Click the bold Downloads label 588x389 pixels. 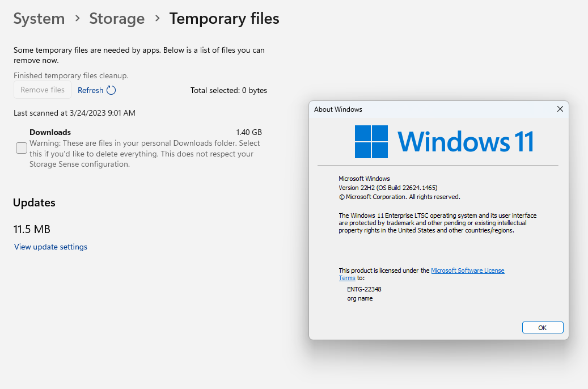pos(50,132)
